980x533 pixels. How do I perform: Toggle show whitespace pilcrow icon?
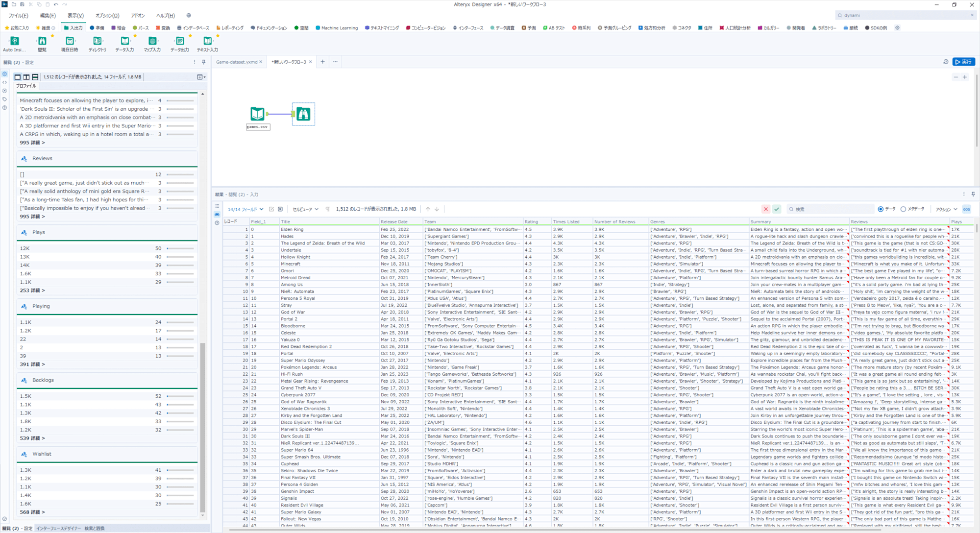328,209
